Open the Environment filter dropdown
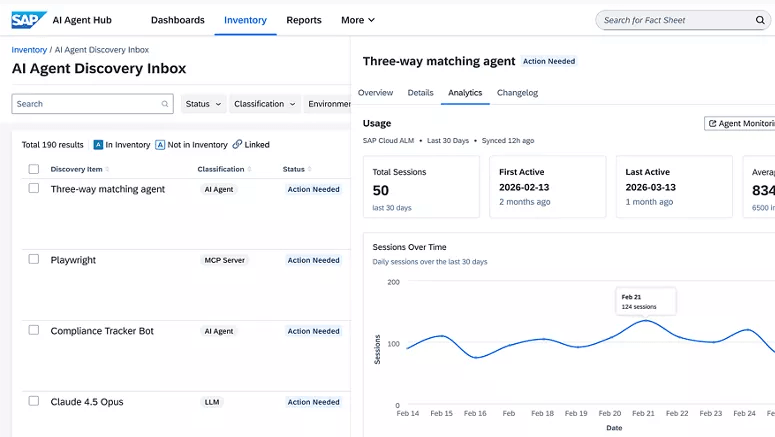Viewport: 775px width, 437px height. coord(327,104)
